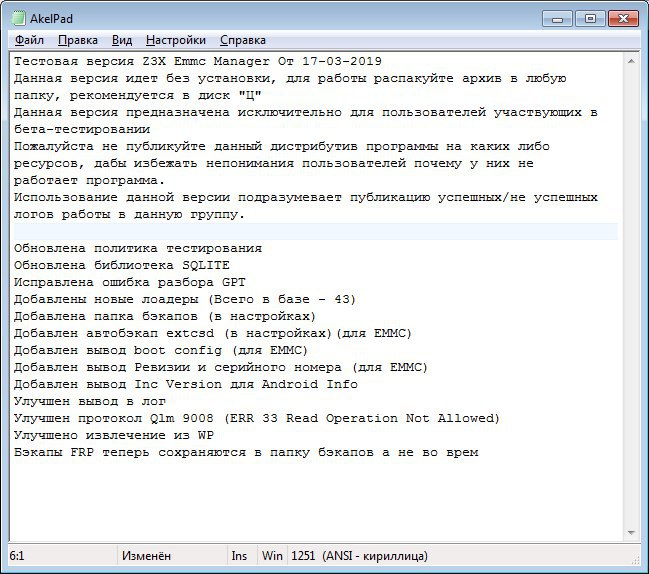Click the line 'Обновлена политика тестирования'

[138, 248]
